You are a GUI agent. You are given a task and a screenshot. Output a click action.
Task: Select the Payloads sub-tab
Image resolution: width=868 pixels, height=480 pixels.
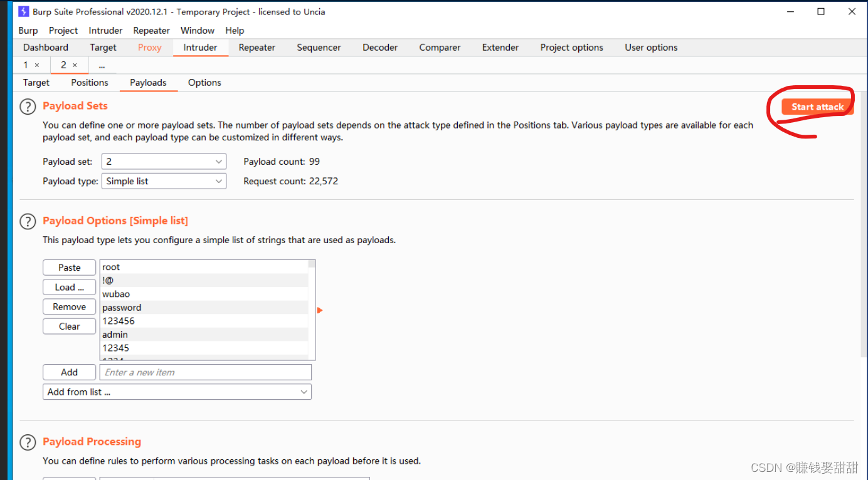pos(149,83)
